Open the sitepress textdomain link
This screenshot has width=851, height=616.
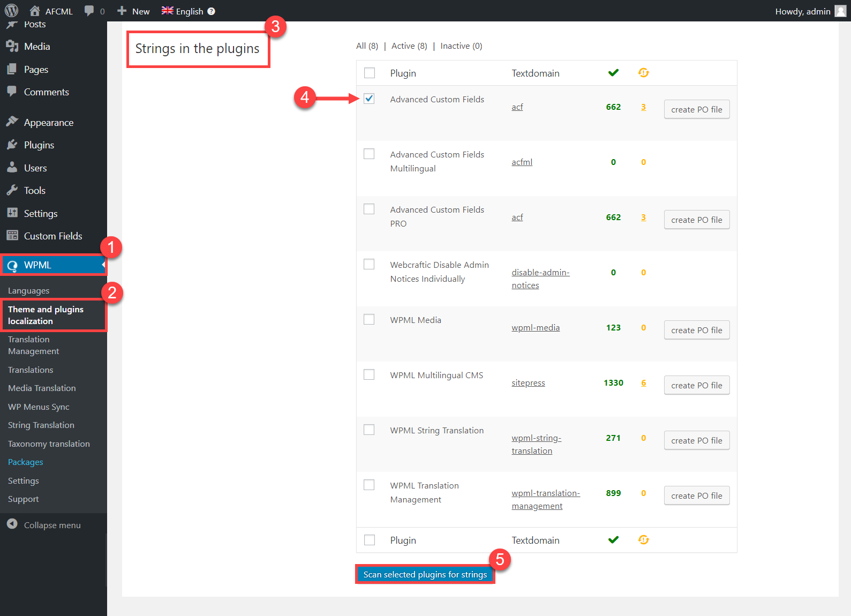528,382
